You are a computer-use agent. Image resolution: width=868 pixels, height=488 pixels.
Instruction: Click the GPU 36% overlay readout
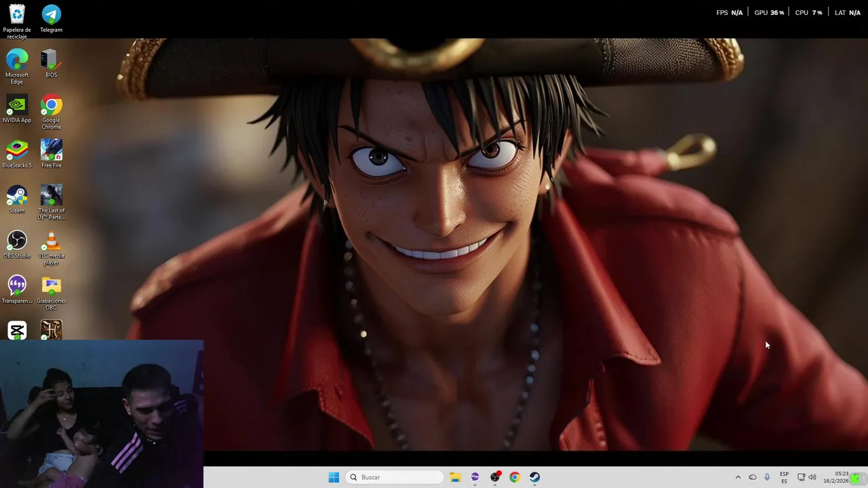coord(769,13)
